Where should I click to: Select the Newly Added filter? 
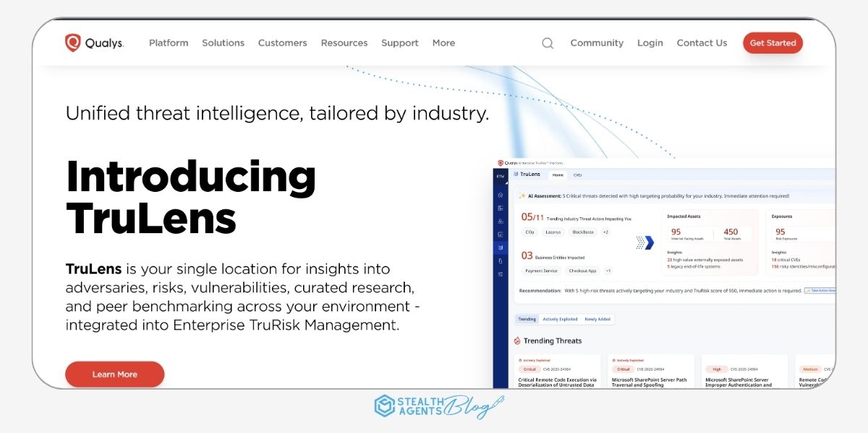coord(597,319)
